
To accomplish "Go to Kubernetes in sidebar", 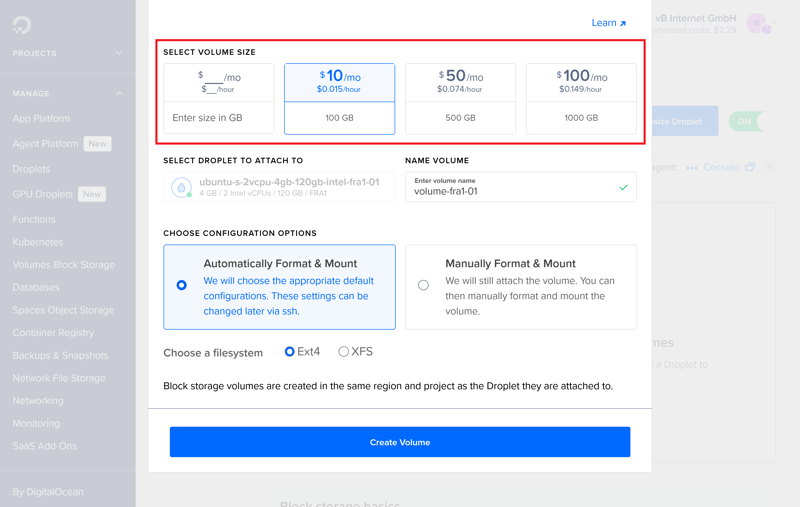I will [38, 242].
